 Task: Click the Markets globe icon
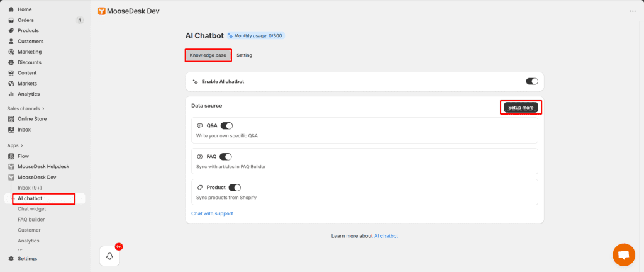tap(11, 84)
